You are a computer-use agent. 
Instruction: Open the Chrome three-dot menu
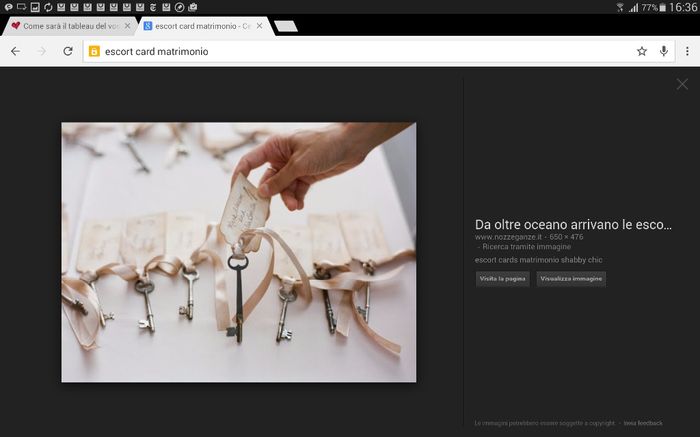click(687, 51)
